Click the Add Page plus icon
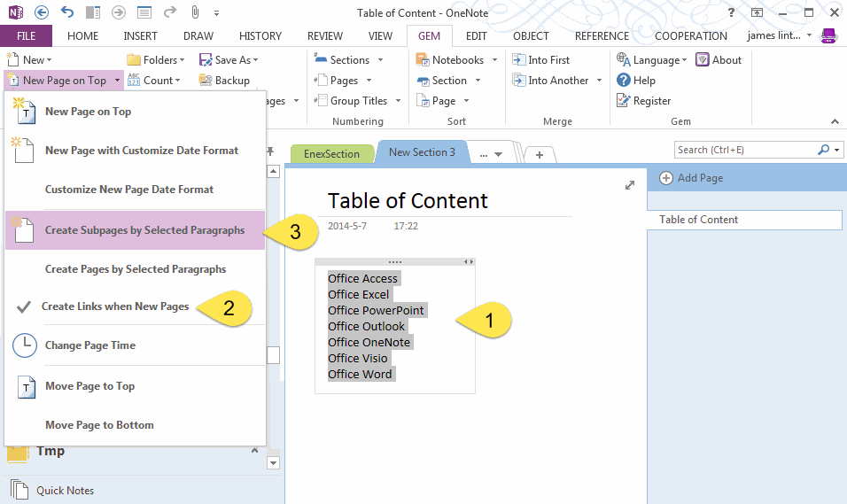 point(666,178)
